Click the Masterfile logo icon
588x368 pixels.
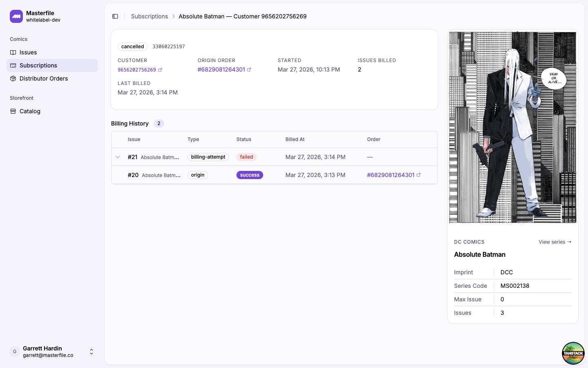16,16
